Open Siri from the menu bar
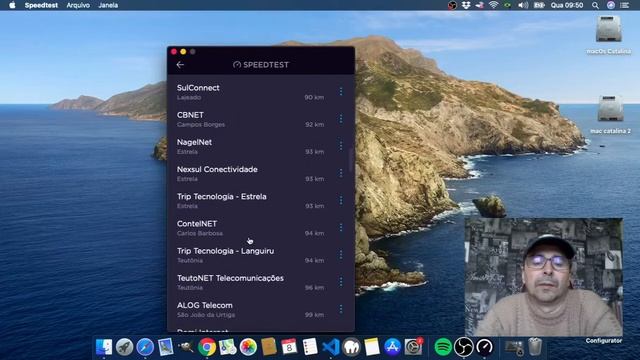Image resolution: width=640 pixels, height=360 pixels. tap(611, 5)
